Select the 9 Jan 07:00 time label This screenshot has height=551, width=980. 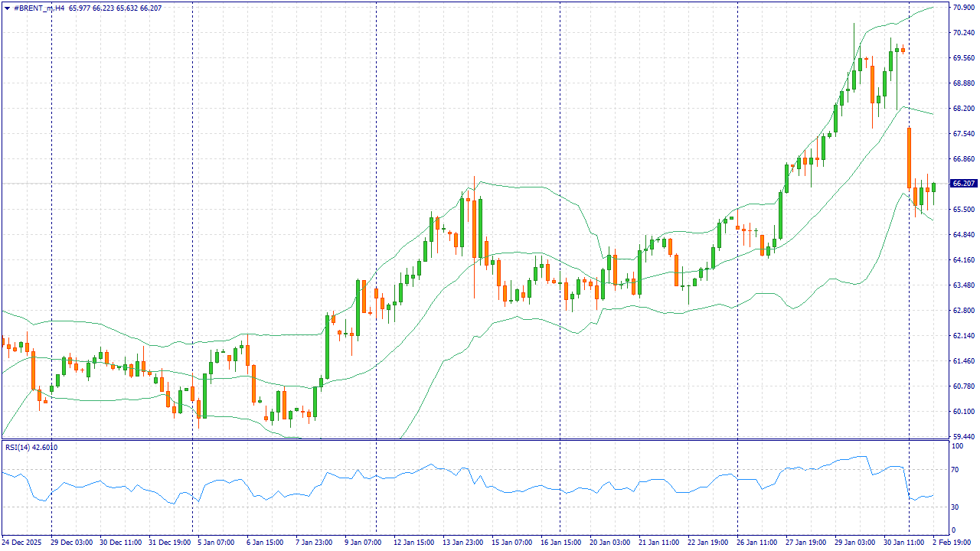click(363, 543)
